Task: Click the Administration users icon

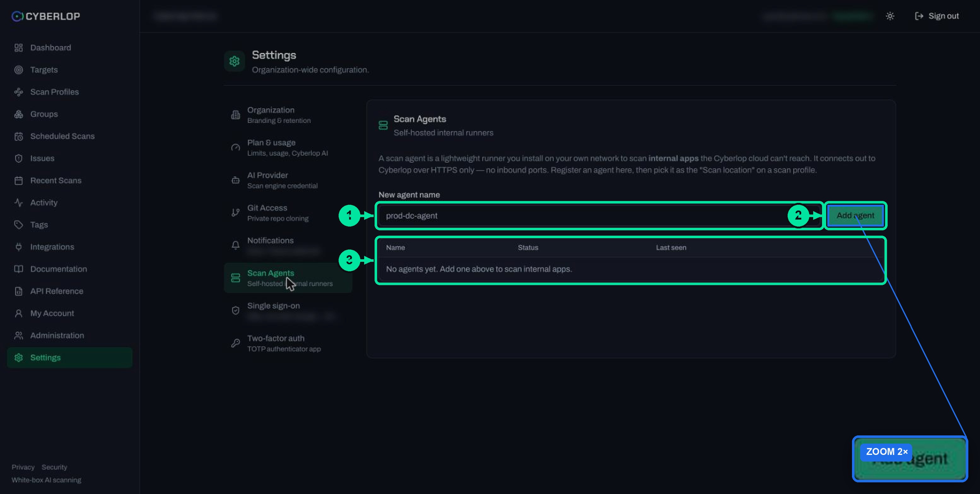Action: pyautogui.click(x=18, y=335)
